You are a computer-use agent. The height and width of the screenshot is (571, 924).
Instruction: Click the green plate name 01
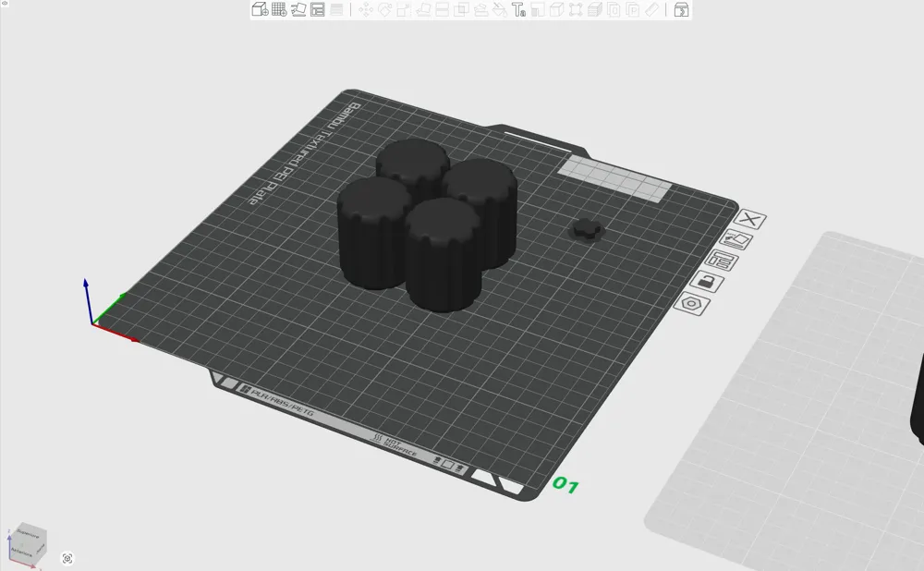tap(565, 485)
